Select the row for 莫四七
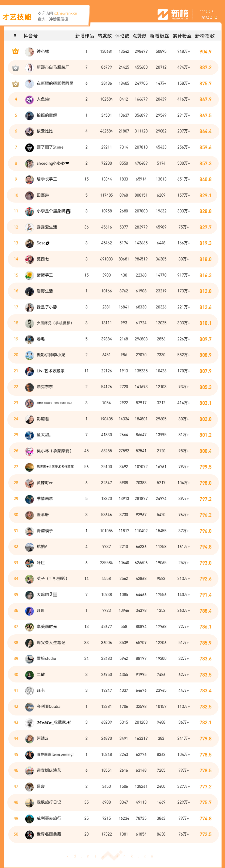 click(x=113, y=259)
